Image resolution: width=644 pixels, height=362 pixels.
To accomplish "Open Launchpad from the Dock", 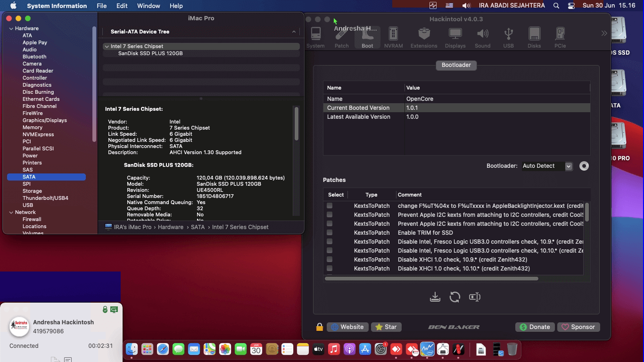I will pyautogui.click(x=147, y=349).
